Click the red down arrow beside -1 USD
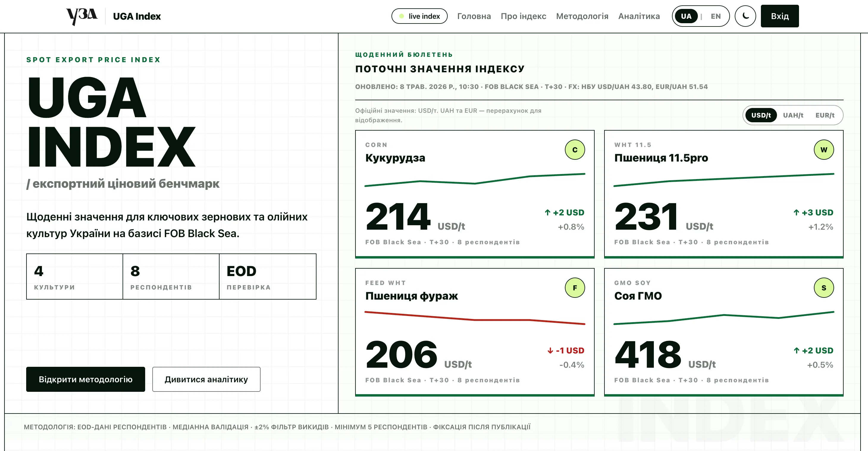The image size is (868, 451). pyautogui.click(x=550, y=350)
